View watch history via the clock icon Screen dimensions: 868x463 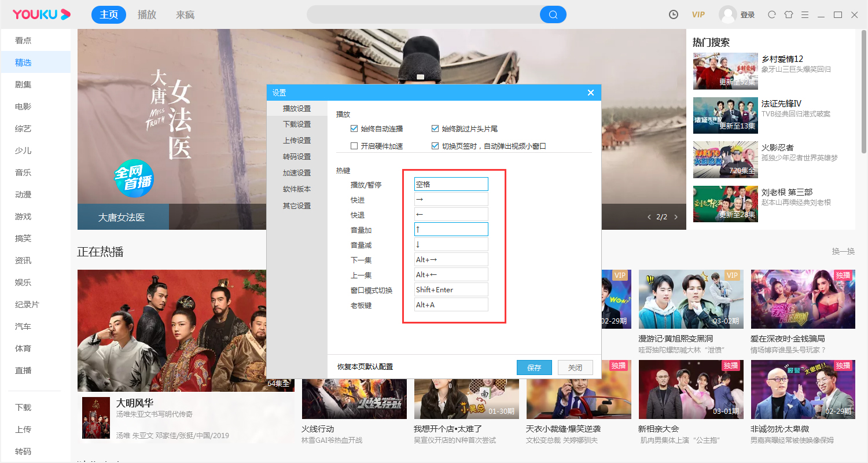click(673, 14)
